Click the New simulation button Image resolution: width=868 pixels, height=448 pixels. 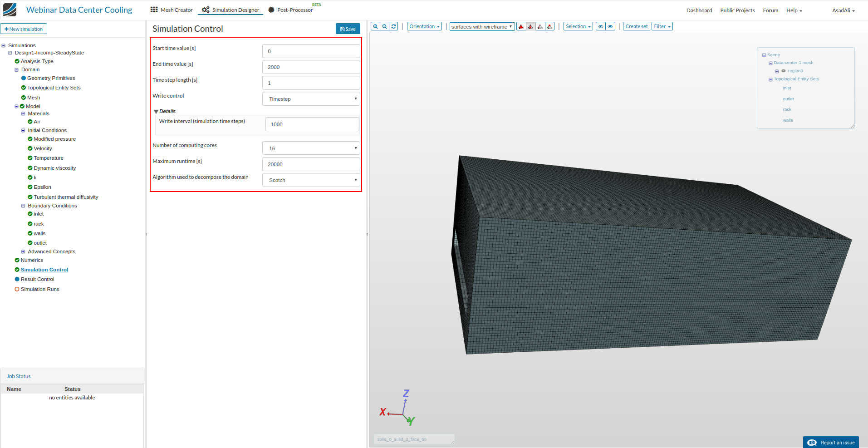tap(24, 29)
